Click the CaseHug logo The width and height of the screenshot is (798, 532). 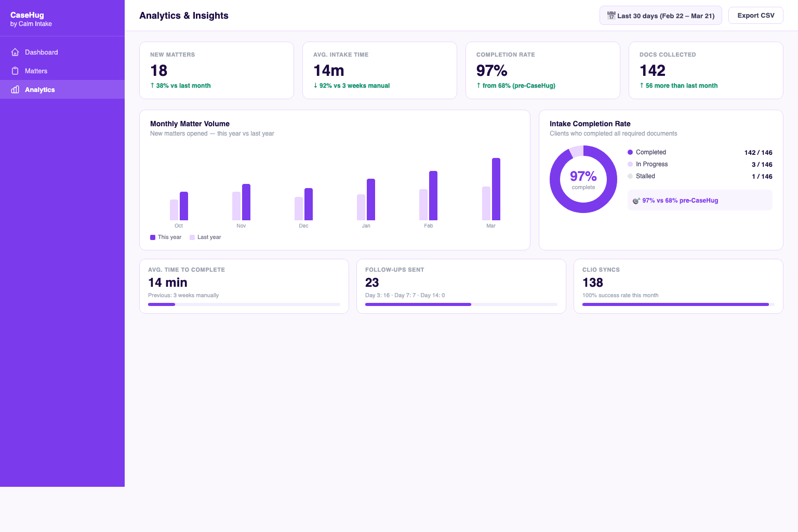coord(27,15)
